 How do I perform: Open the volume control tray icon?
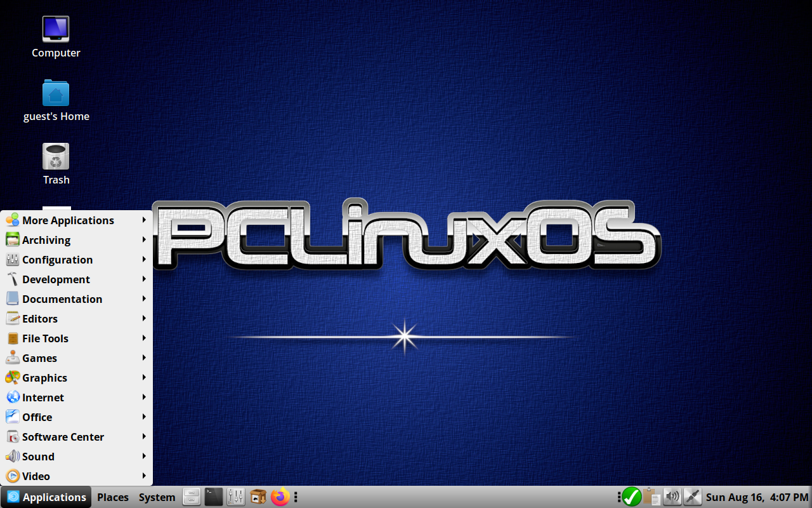(672, 497)
